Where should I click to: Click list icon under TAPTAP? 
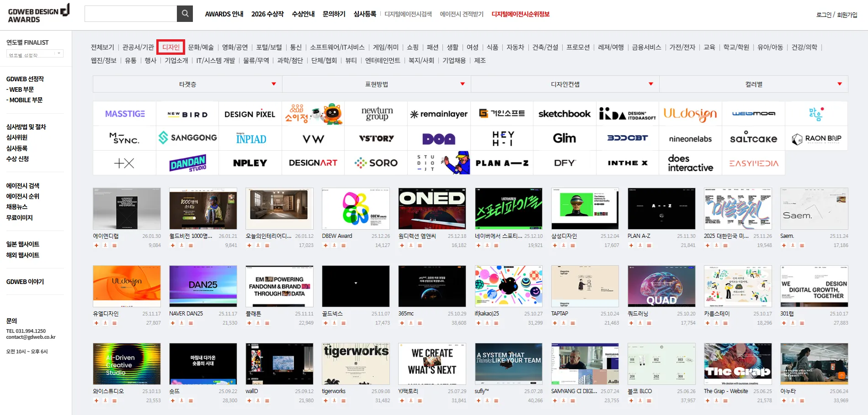[x=573, y=323]
